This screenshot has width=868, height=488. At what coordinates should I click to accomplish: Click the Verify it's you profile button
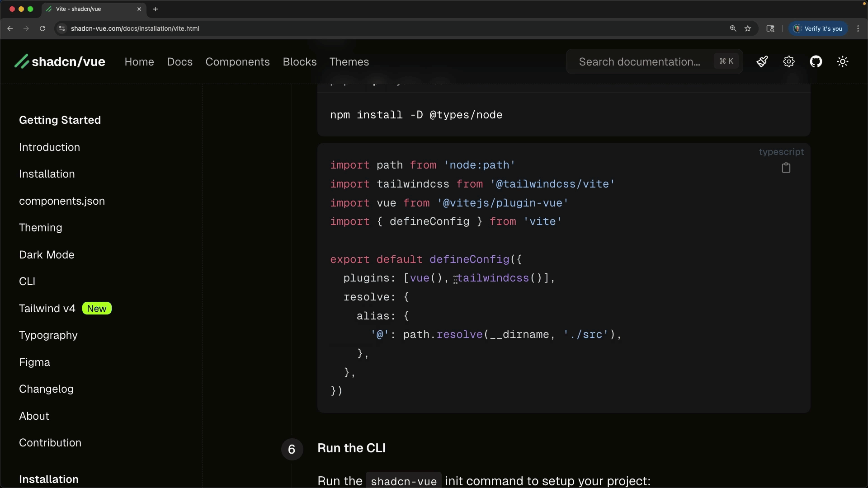[818, 28]
